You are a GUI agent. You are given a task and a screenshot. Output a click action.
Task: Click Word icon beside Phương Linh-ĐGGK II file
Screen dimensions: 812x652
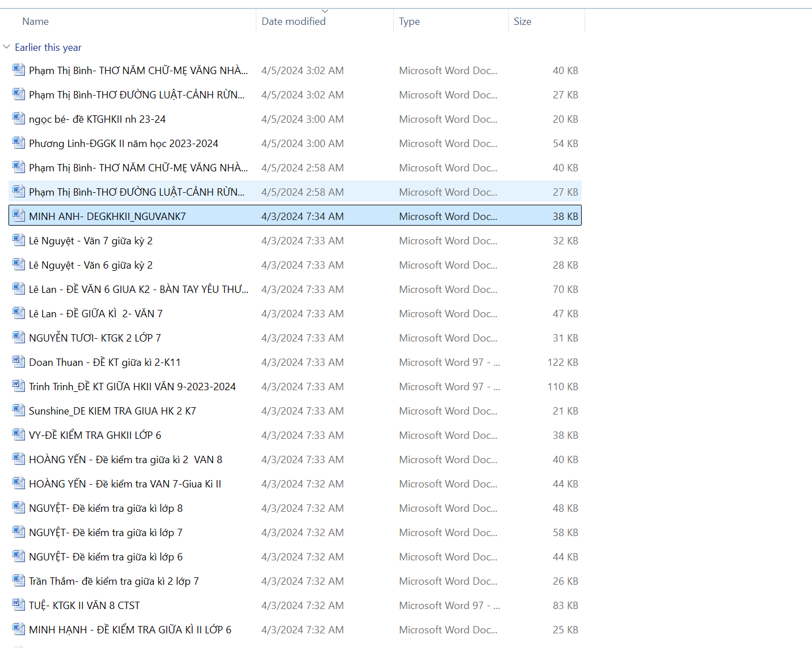tap(19, 143)
